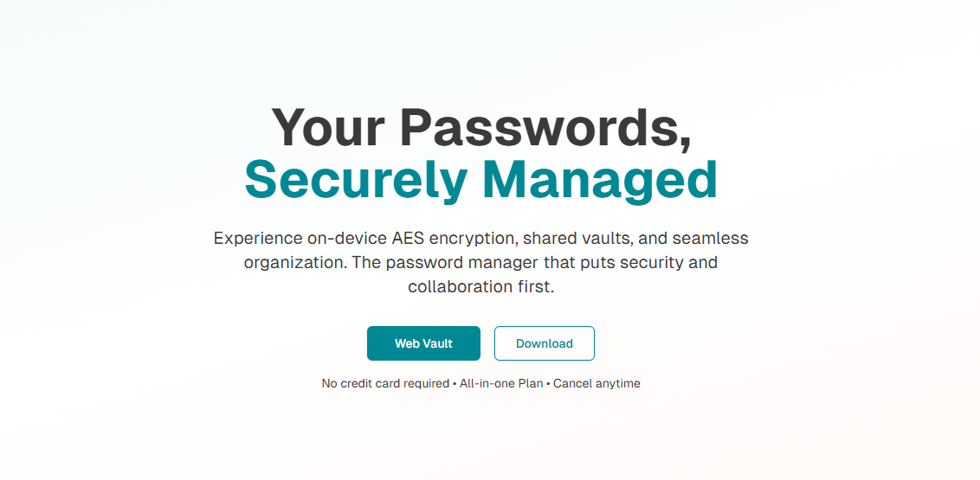Click the word "on-device" in the description

click(347, 239)
